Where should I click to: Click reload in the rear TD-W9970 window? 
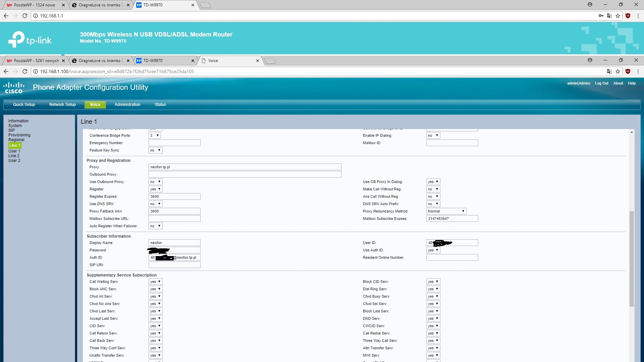click(24, 16)
